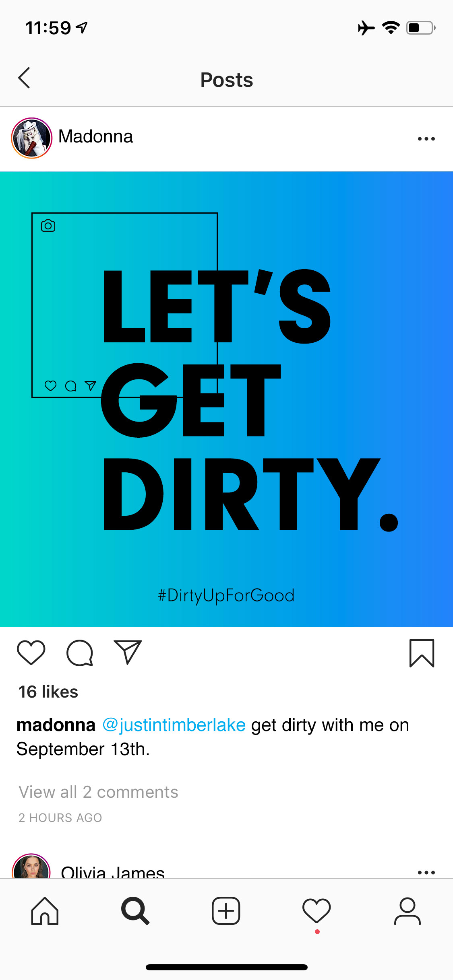The image size is (453, 980).
Task: View all 2 comments
Action: coord(98,792)
